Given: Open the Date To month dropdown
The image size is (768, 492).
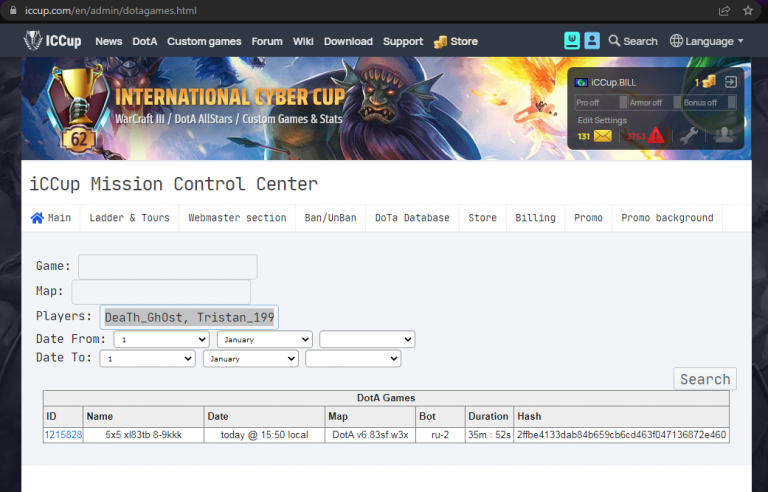Looking at the screenshot, I should [x=251, y=358].
